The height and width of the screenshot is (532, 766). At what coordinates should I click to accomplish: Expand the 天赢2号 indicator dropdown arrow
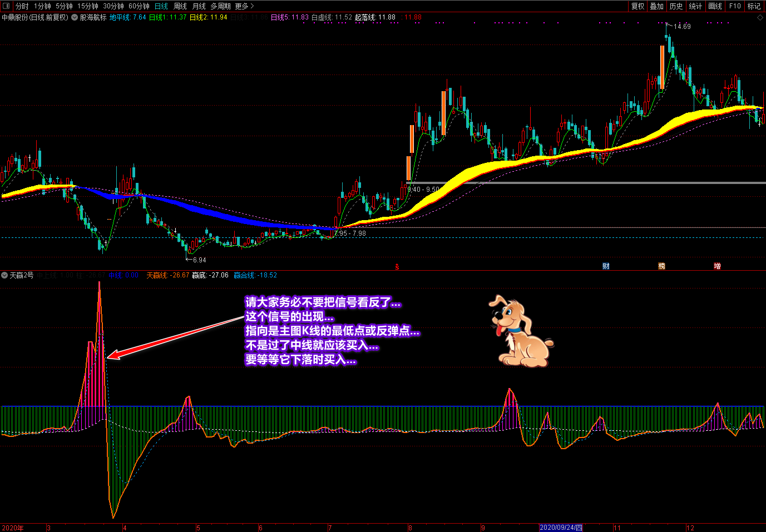(4, 275)
